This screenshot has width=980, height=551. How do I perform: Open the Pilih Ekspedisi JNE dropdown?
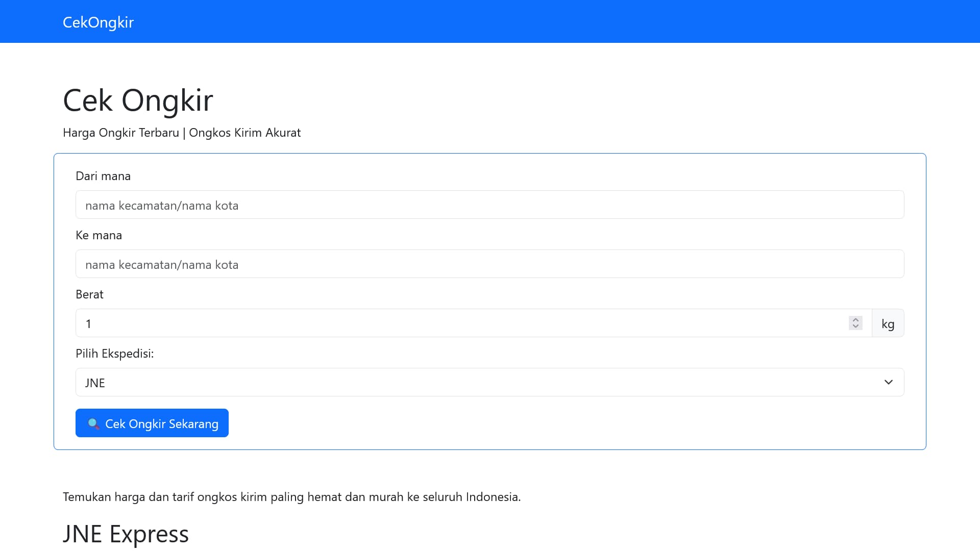[x=459, y=382]
